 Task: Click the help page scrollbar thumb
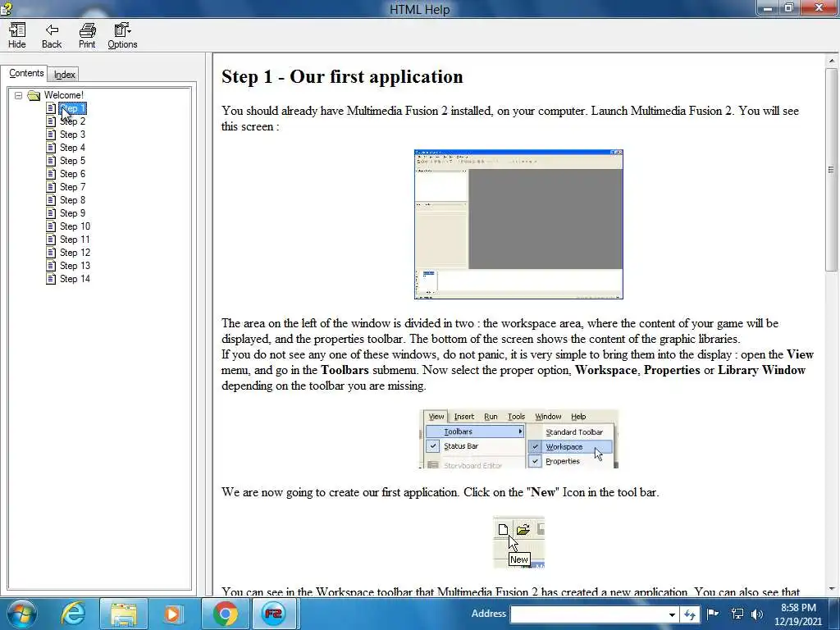[832, 171]
